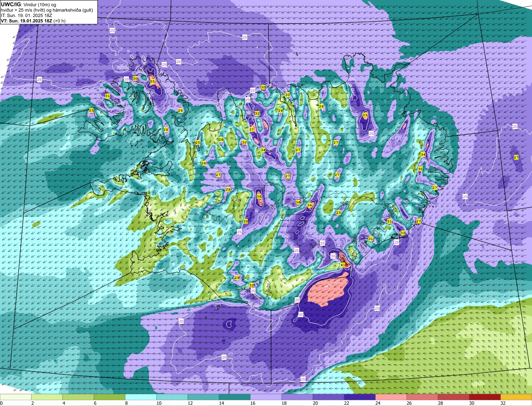
Task: Select the '4' tick label on the color scale
Action: coord(63,403)
